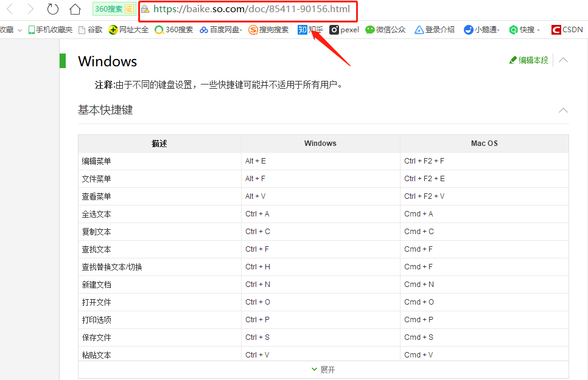Screen dimensions: 588x380
Task: Click the 编辑本段 edit link
Action: click(529, 60)
